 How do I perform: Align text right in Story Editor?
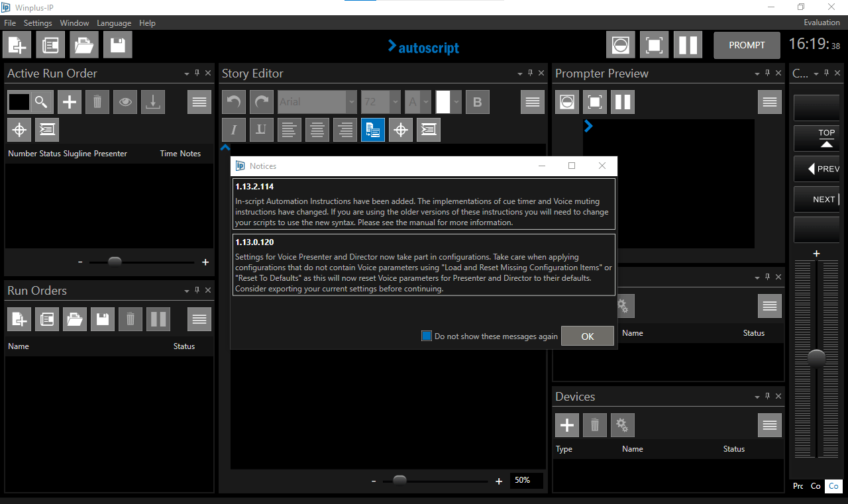pos(345,130)
